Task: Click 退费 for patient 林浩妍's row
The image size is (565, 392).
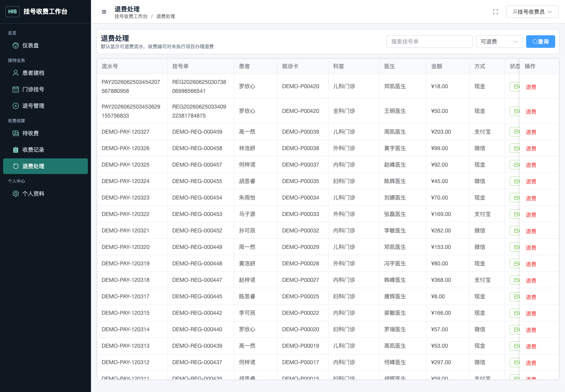Action: click(x=531, y=149)
